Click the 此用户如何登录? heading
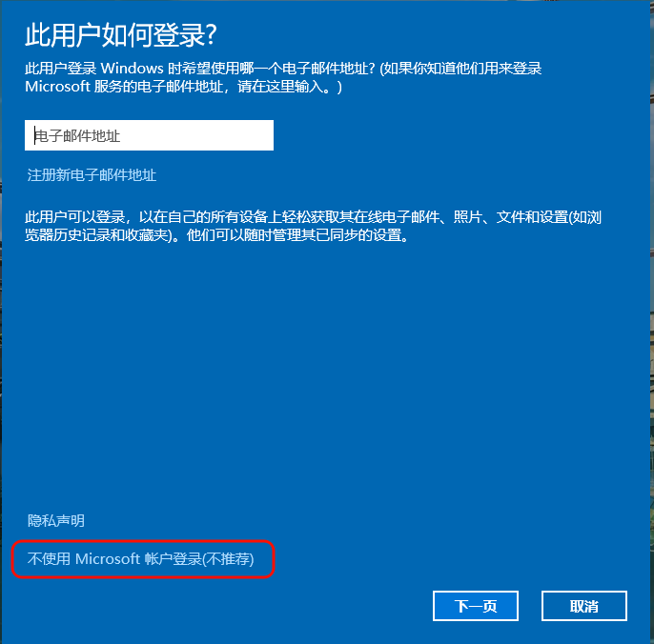The image size is (654, 644). coord(121,35)
